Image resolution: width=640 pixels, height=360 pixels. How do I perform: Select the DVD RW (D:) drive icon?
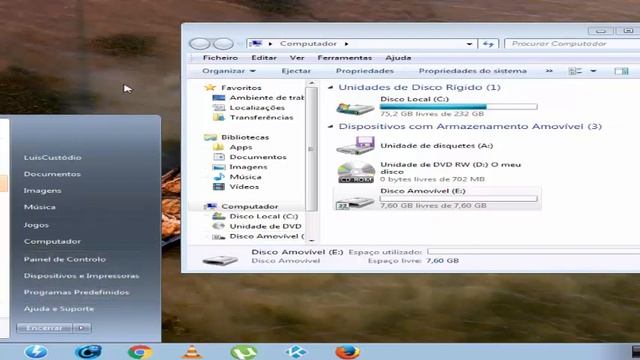356,172
